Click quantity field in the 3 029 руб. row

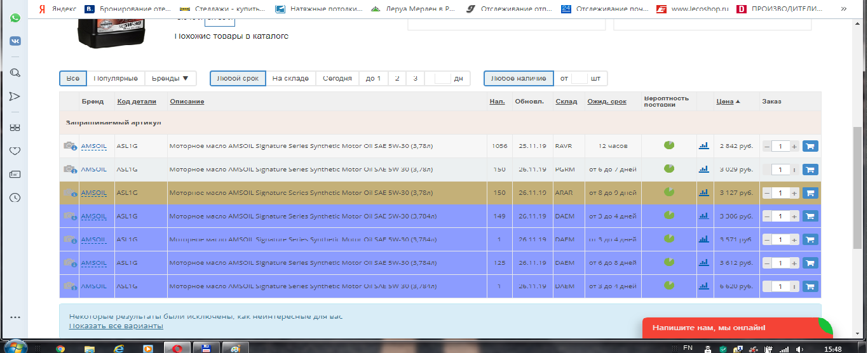tap(781, 170)
